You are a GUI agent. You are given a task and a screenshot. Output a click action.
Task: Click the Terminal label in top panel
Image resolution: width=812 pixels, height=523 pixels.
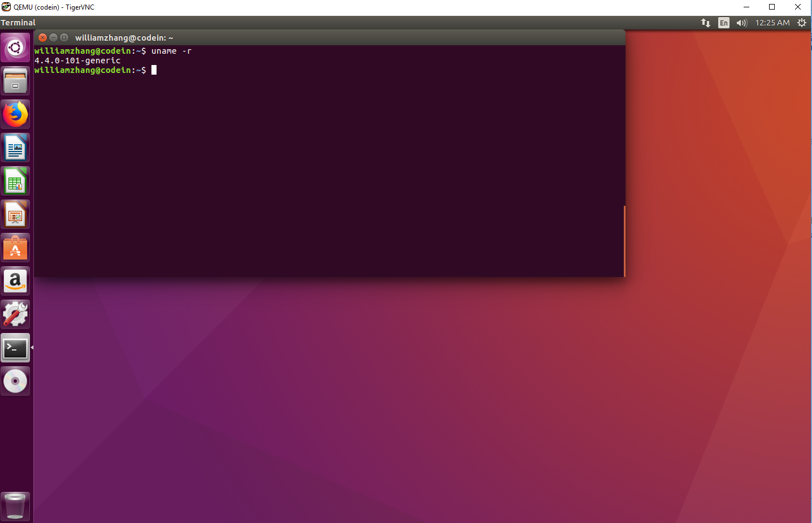click(x=18, y=23)
